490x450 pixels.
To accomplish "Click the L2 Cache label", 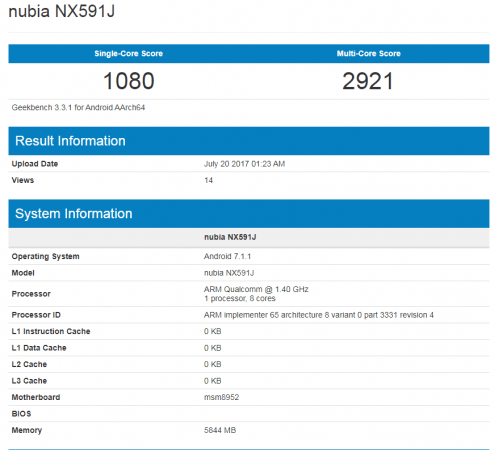I will (29, 364).
